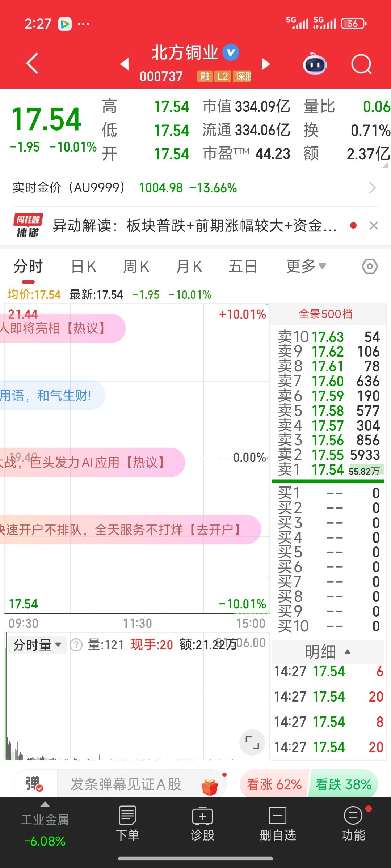Select 卖1 17.54 order row
Screen dimensions: 391x868
pyautogui.click(x=329, y=470)
